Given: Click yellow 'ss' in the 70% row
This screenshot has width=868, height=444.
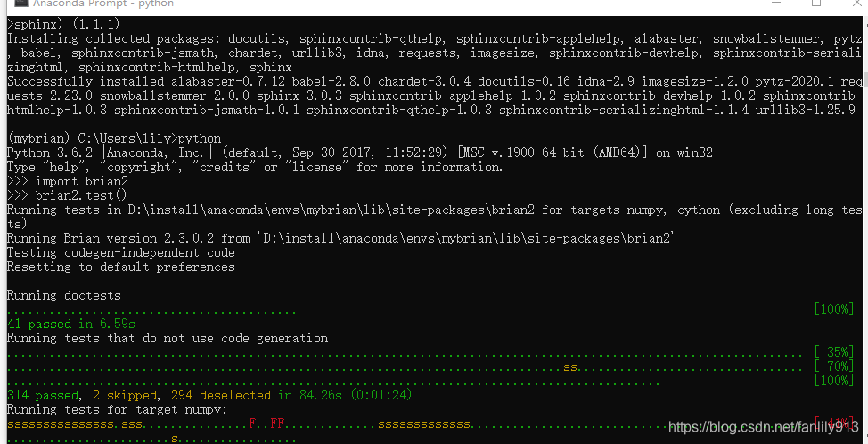Looking at the screenshot, I should pyautogui.click(x=570, y=367).
